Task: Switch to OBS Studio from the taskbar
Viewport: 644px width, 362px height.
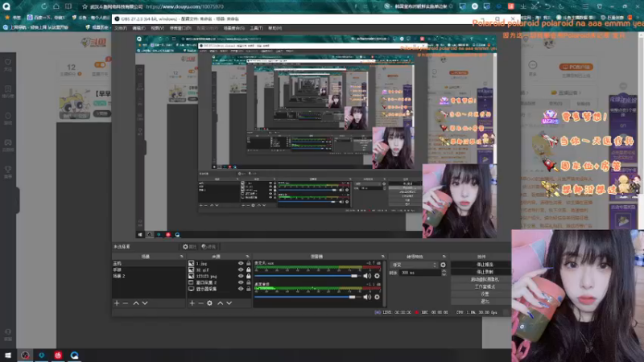Action: pyautogui.click(x=25, y=355)
